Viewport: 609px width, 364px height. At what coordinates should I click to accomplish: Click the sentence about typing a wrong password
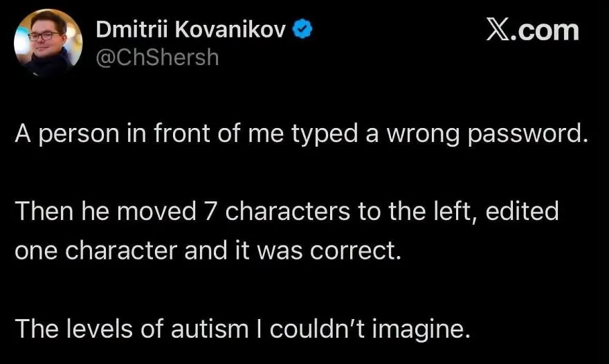302,134
